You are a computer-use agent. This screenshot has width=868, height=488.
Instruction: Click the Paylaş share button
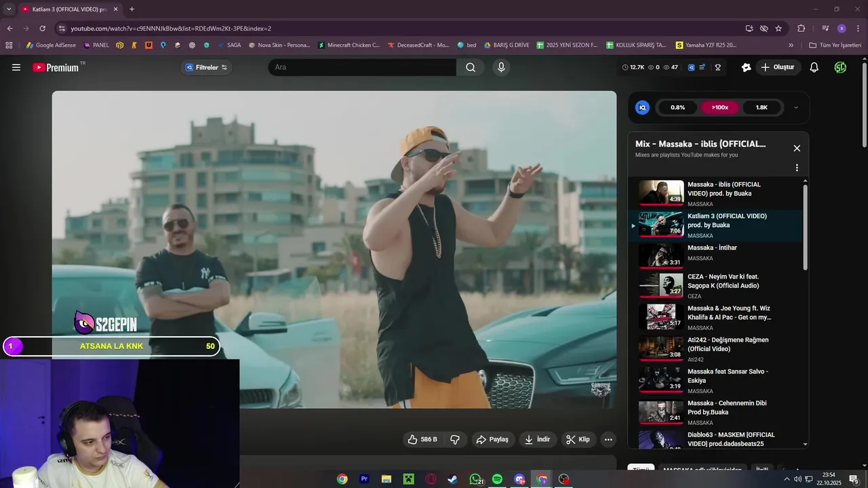pos(492,439)
